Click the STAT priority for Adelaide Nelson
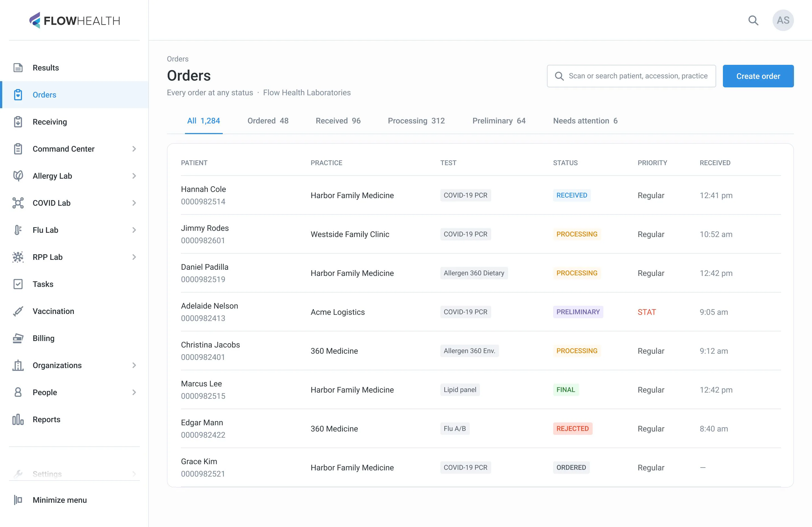This screenshot has height=527, width=812. pos(646,312)
